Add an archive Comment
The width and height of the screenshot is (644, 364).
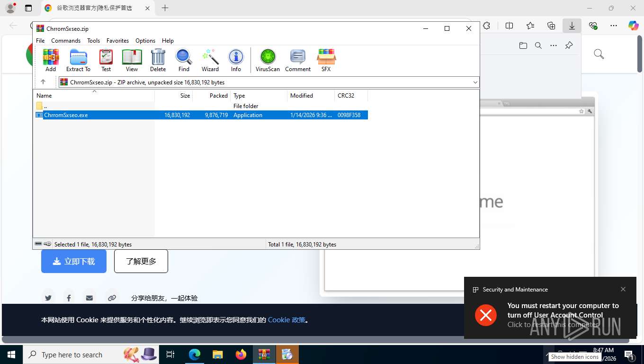click(x=298, y=60)
